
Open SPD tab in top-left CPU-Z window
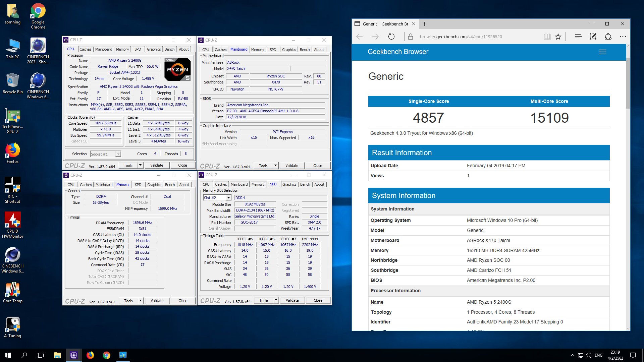click(138, 49)
